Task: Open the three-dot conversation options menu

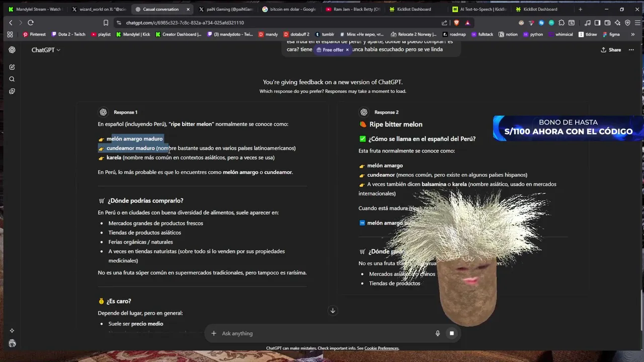Action: tap(631, 50)
